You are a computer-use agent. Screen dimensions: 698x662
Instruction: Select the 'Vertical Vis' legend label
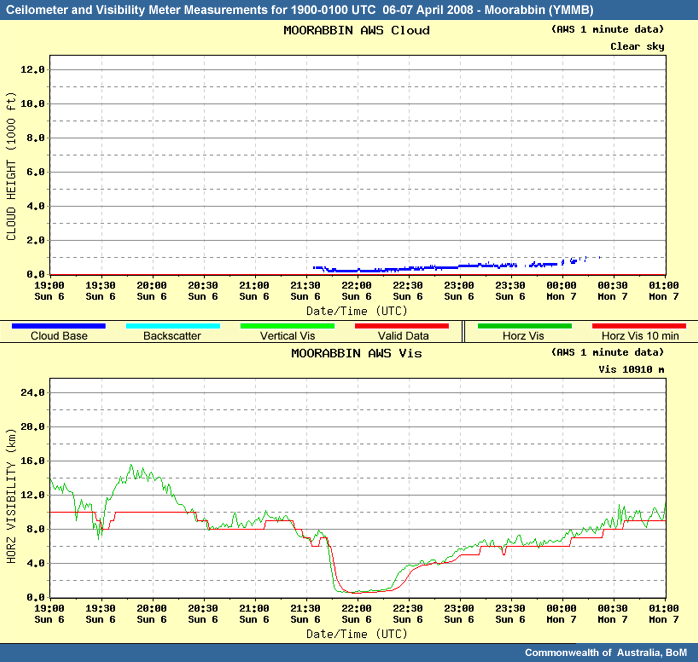point(288,336)
